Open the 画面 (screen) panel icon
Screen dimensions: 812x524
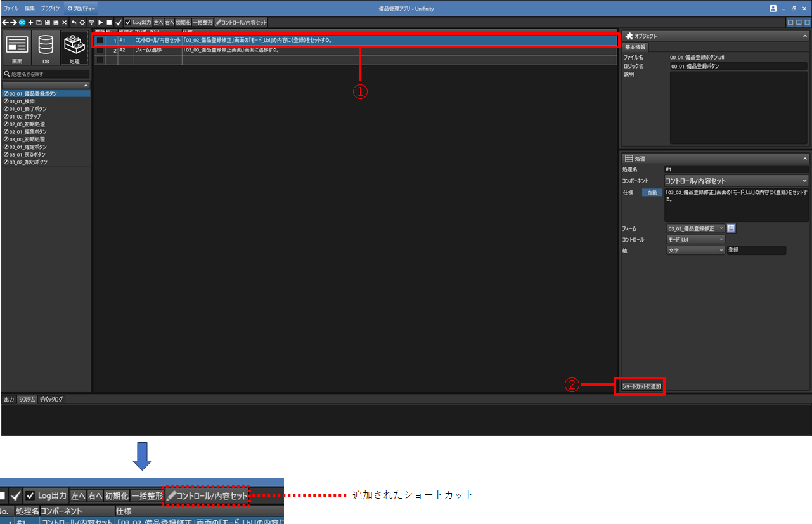tap(17, 49)
